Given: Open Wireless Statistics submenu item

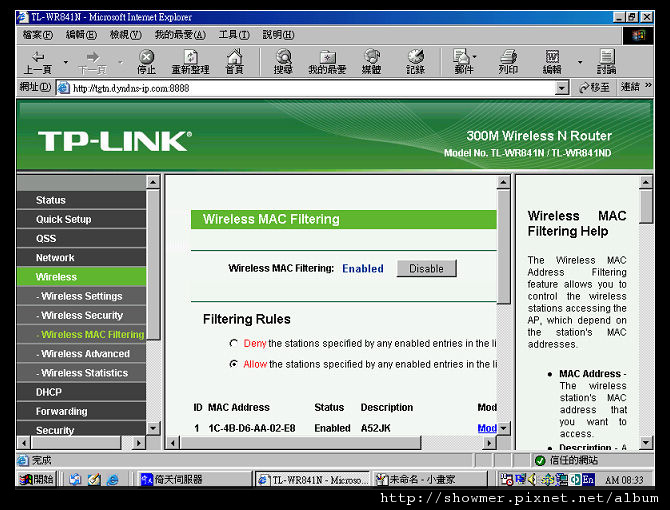Looking at the screenshot, I should pyautogui.click(x=82, y=373).
